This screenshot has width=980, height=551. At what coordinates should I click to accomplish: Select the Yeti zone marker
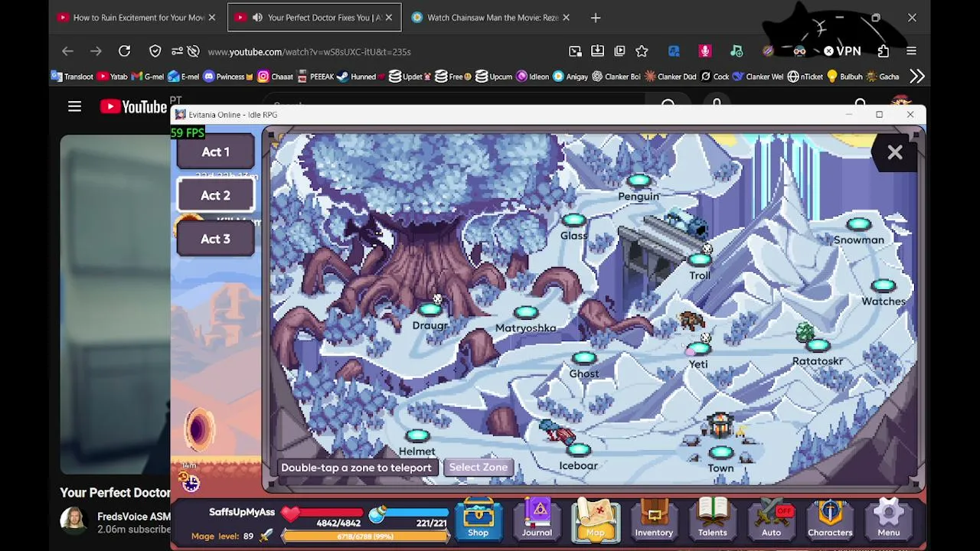(x=698, y=349)
